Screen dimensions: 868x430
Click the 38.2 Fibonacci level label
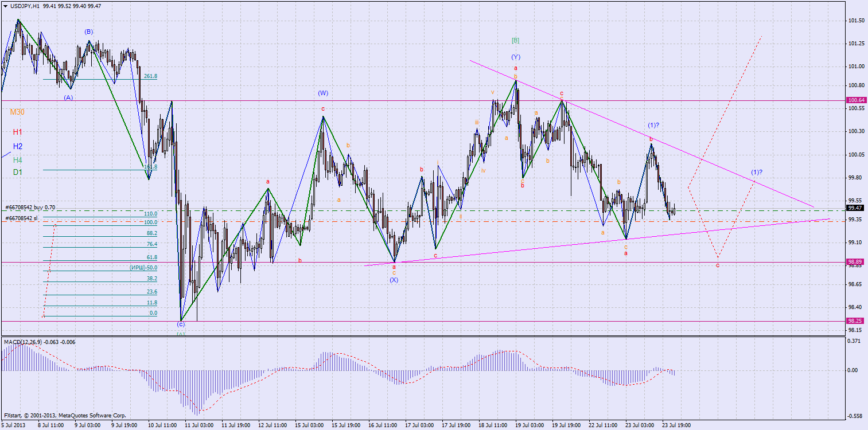point(152,279)
